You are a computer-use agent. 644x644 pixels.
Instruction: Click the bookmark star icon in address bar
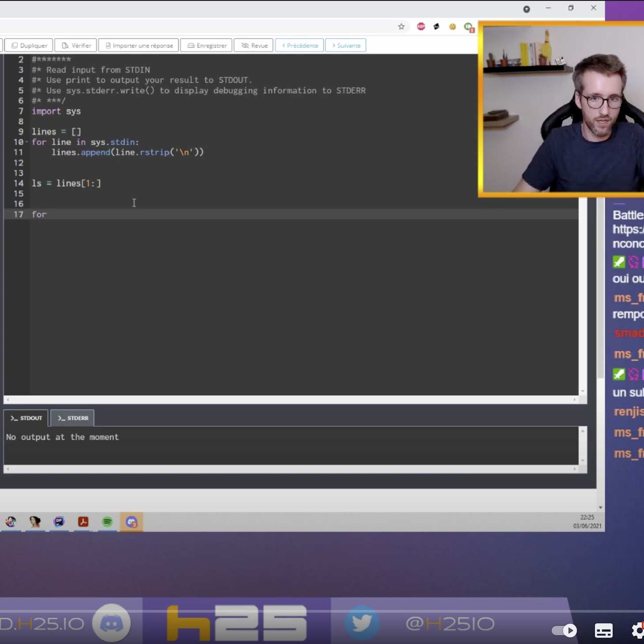pyautogui.click(x=401, y=27)
